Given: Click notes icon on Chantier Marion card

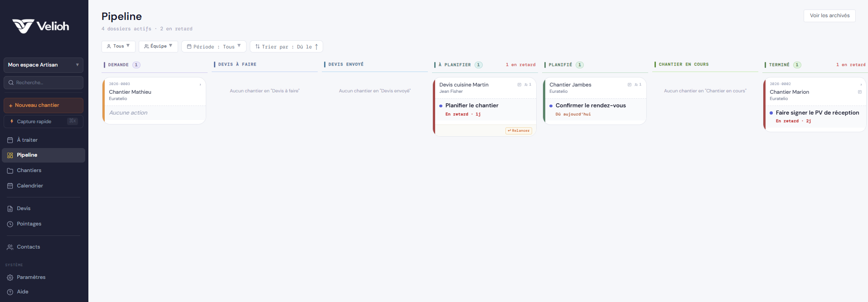Looking at the screenshot, I should (860, 92).
